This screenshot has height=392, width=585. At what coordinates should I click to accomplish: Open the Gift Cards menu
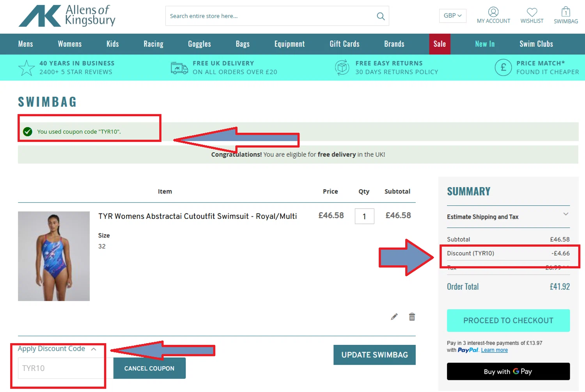tap(344, 44)
